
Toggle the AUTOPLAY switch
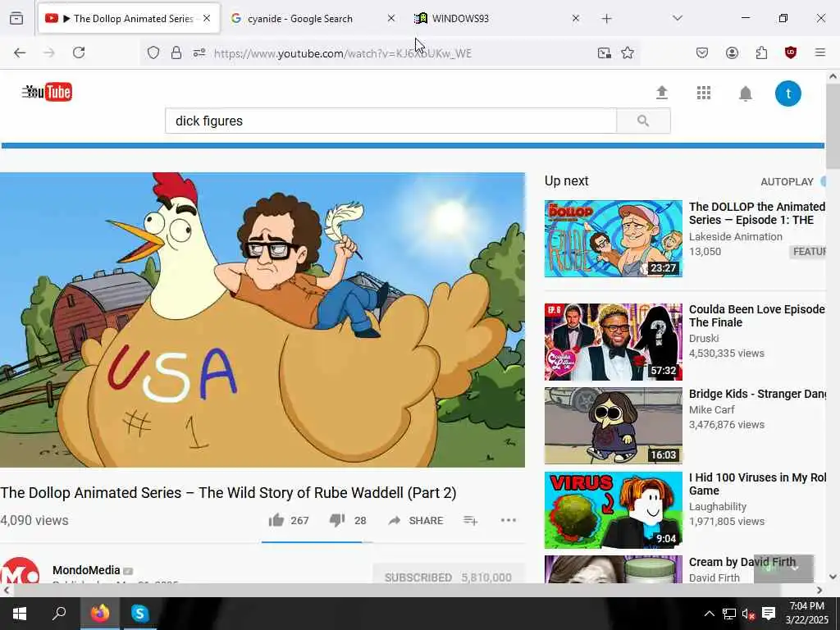(824, 181)
